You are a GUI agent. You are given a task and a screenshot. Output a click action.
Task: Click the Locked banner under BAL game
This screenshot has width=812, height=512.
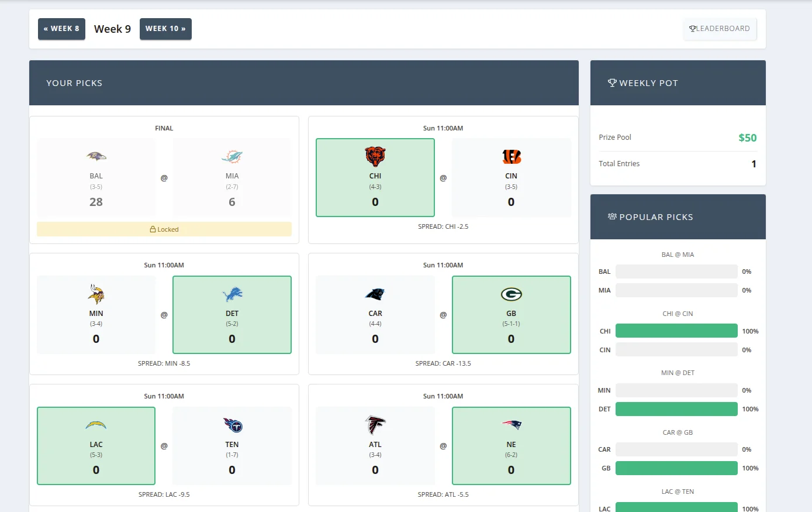[x=164, y=229]
